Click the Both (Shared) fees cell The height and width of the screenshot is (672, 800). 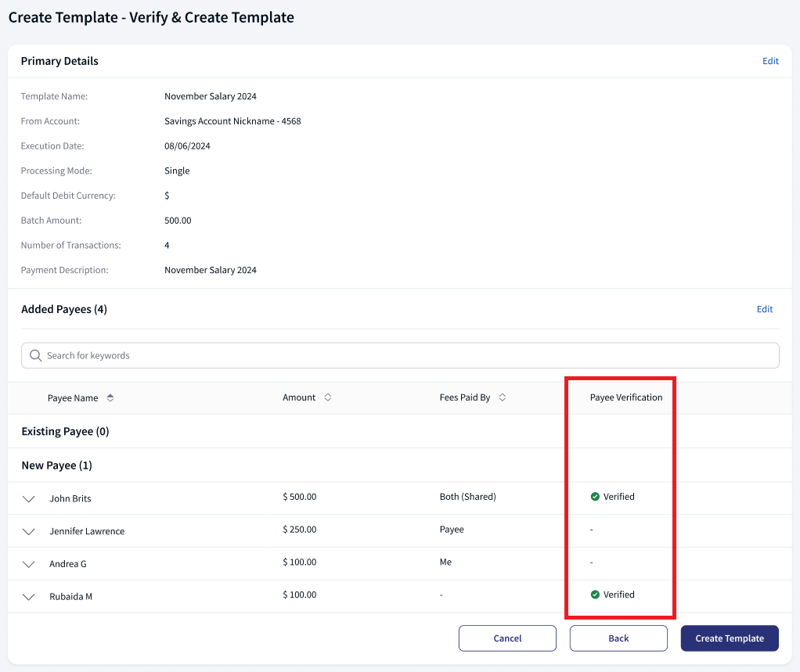pos(468,497)
